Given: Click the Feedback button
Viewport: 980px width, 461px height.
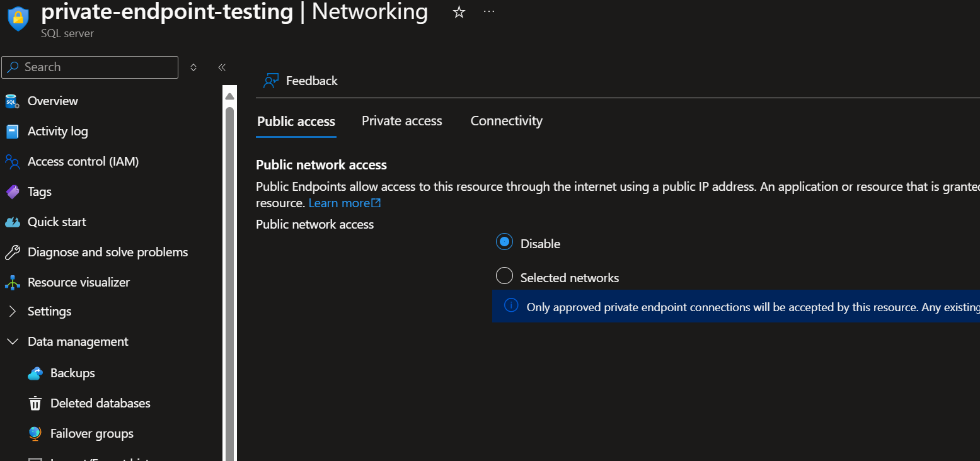Looking at the screenshot, I should pyautogui.click(x=301, y=81).
